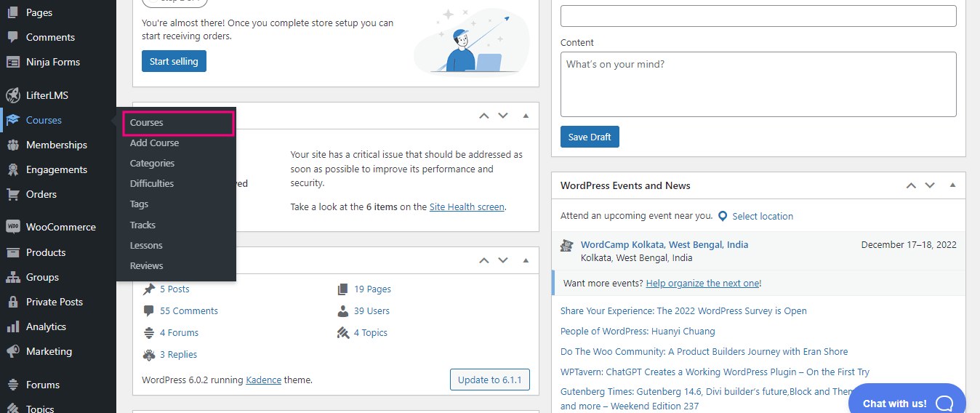Click the pushpin icon beside 5 Posts
This screenshot has width=980, height=413.
(149, 289)
